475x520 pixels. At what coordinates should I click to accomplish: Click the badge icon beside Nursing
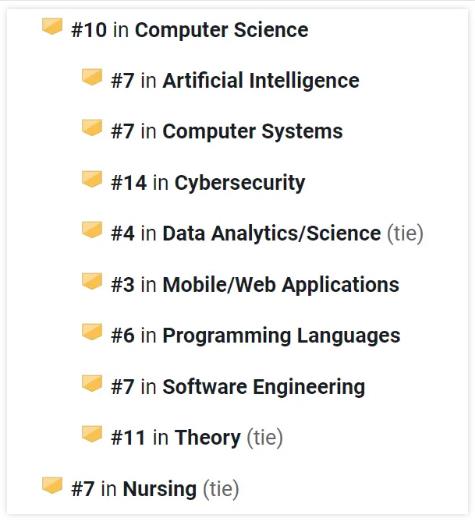pyautogui.click(x=52, y=485)
